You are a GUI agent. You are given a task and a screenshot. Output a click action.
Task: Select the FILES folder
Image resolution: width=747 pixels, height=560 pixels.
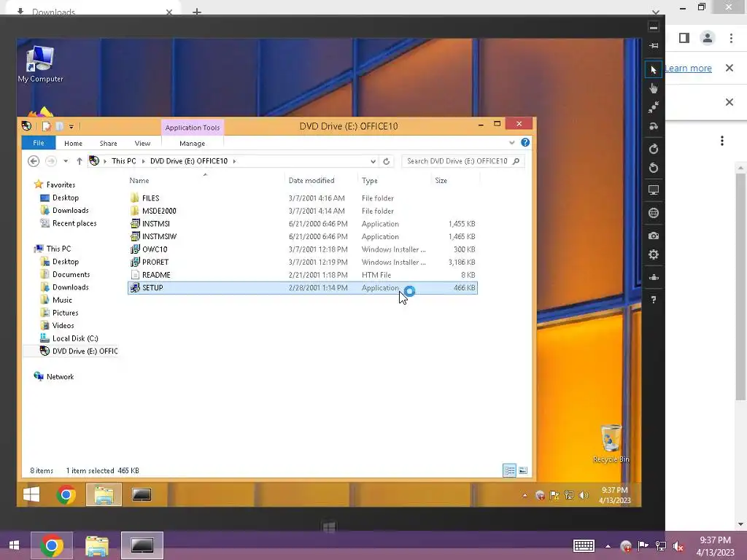pyautogui.click(x=303, y=198)
